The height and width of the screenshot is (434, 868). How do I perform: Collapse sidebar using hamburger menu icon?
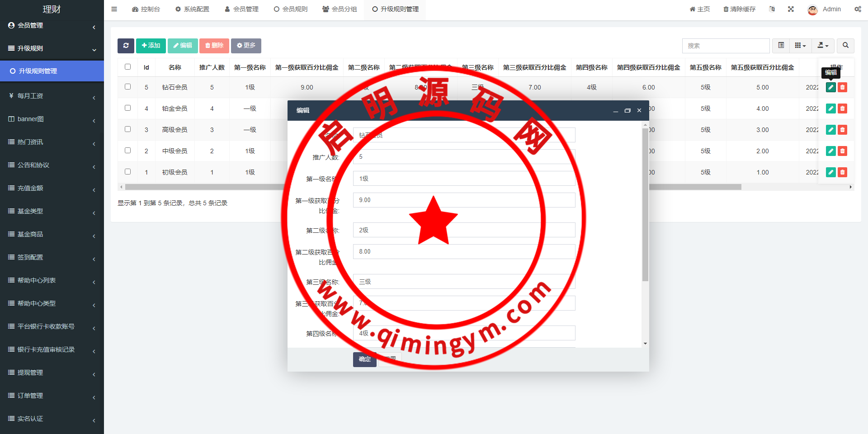(x=114, y=9)
